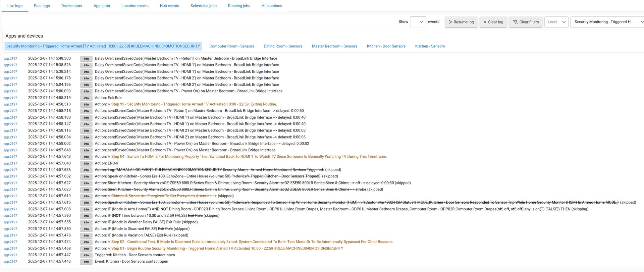Image resolution: width=644 pixels, height=272 pixels.
Task: Open the Show events count dropdown
Action: point(418,22)
